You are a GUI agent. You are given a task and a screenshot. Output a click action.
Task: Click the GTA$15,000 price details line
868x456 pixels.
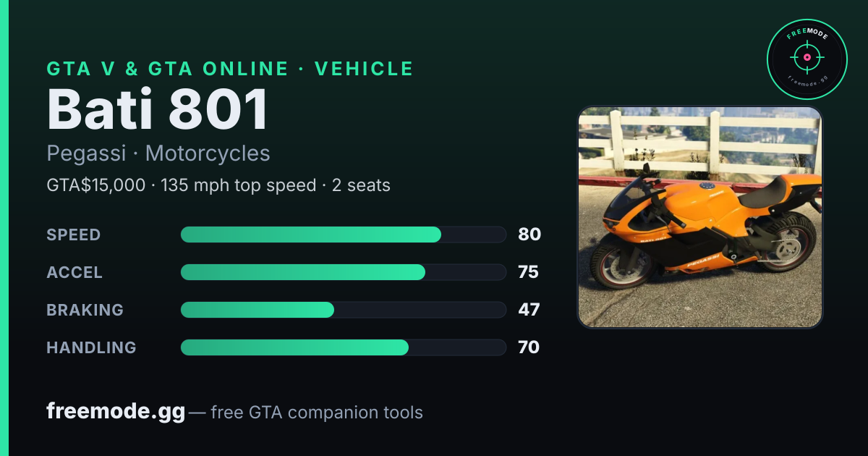point(218,185)
